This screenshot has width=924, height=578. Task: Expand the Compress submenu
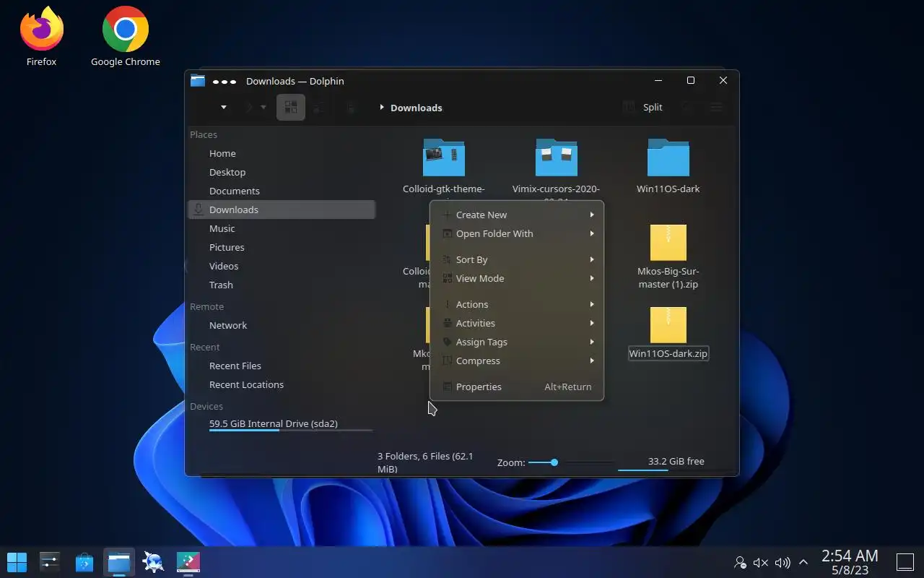click(517, 361)
